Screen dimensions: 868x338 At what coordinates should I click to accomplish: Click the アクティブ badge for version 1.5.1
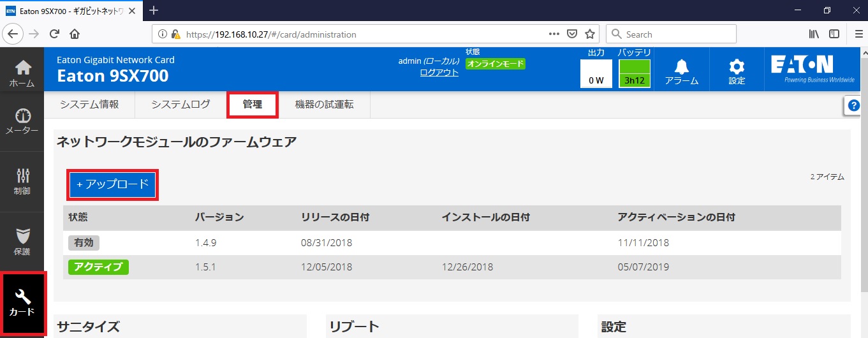tap(98, 267)
